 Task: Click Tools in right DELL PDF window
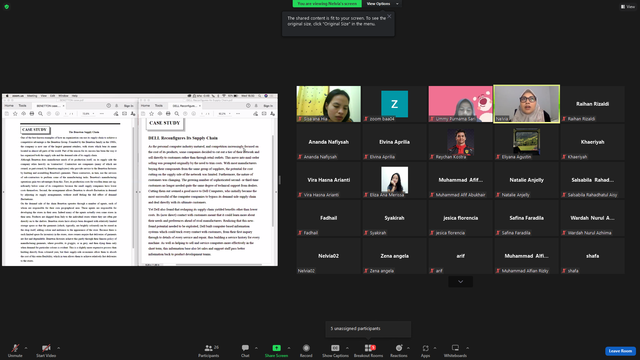[x=159, y=106]
